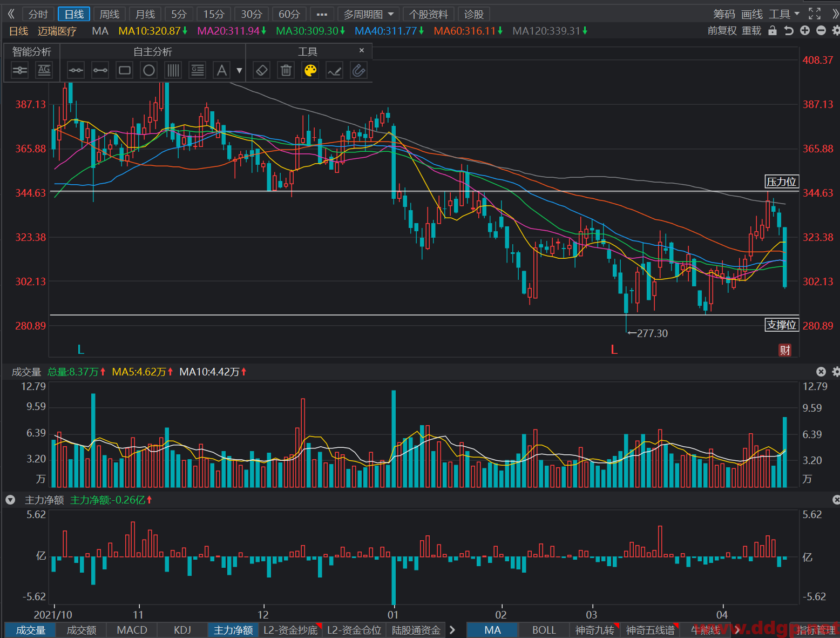Click the back double-chevron at top left
This screenshot has width=840, height=638.
[11, 14]
